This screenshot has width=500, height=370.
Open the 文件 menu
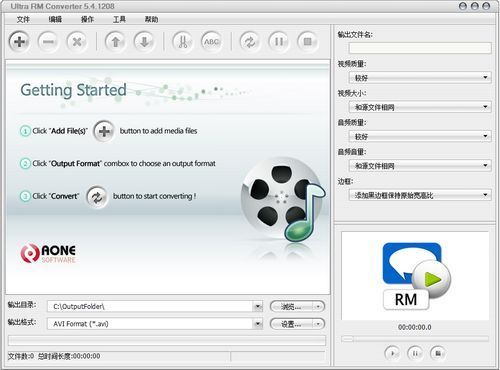click(x=23, y=19)
